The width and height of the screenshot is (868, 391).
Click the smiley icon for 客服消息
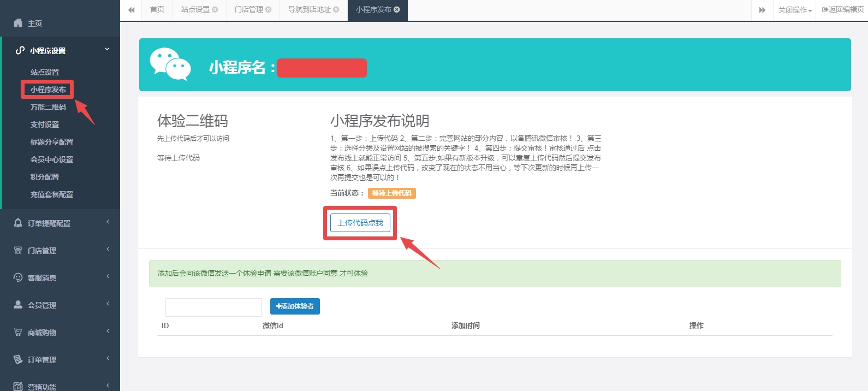(x=18, y=277)
